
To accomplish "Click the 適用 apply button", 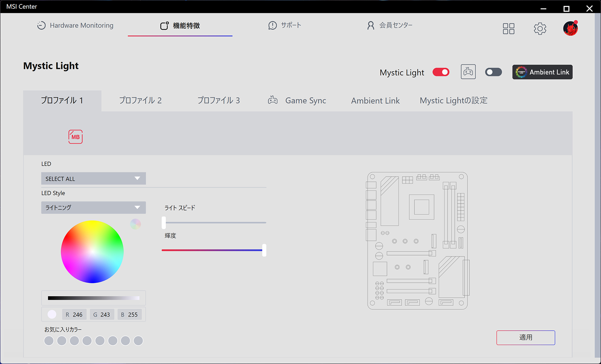I will pos(525,337).
